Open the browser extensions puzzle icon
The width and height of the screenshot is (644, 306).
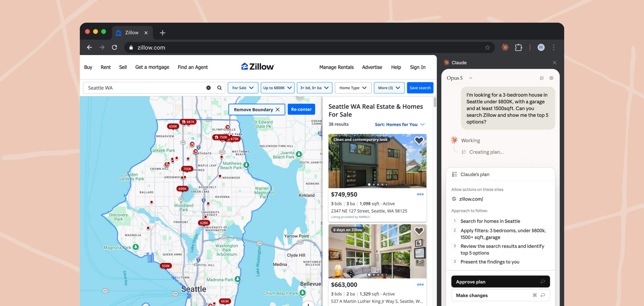click(518, 47)
